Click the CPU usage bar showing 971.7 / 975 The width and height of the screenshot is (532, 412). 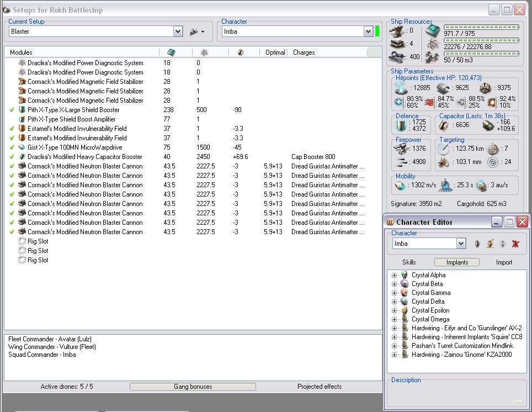pyautogui.click(x=481, y=27)
